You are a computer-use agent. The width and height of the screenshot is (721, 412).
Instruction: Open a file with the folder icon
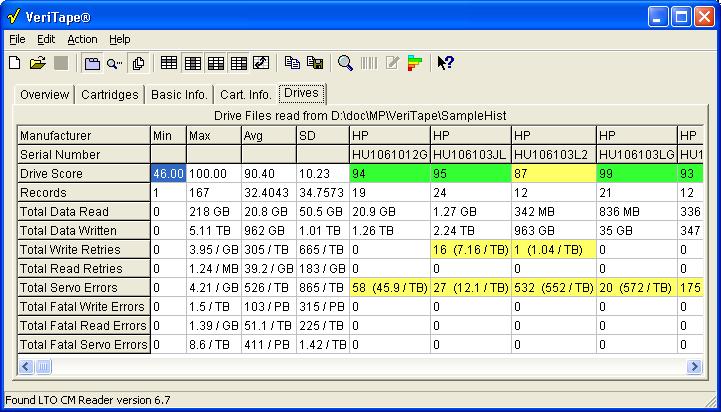37,63
